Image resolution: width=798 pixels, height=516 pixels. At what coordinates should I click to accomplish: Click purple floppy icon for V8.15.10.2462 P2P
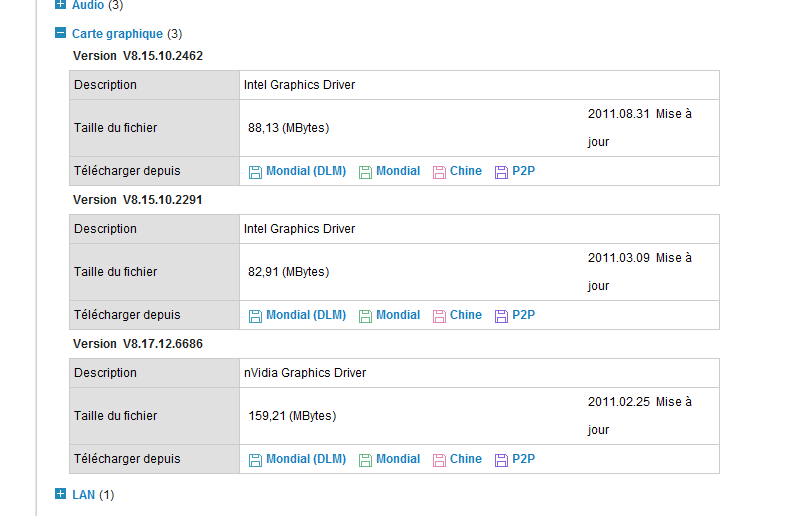coord(501,172)
